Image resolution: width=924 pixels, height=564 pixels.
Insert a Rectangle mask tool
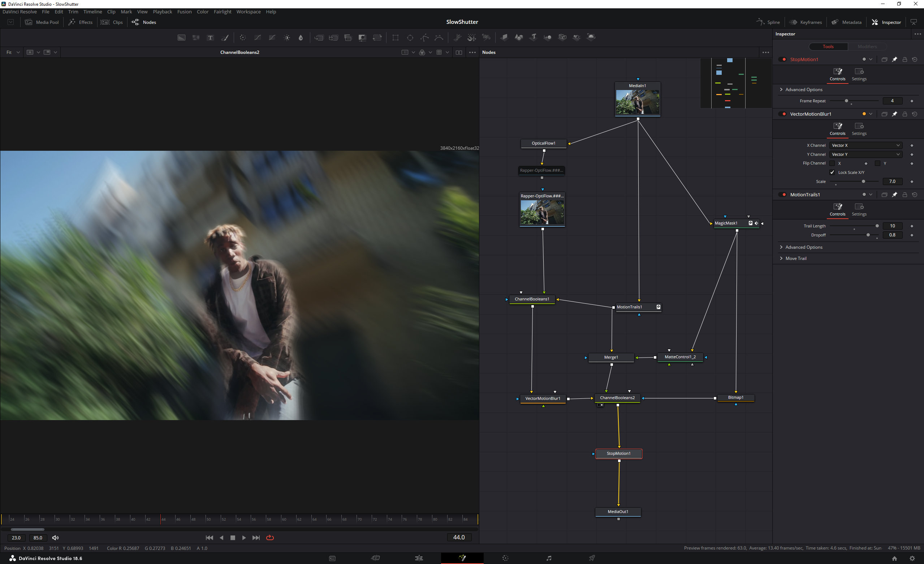(395, 38)
